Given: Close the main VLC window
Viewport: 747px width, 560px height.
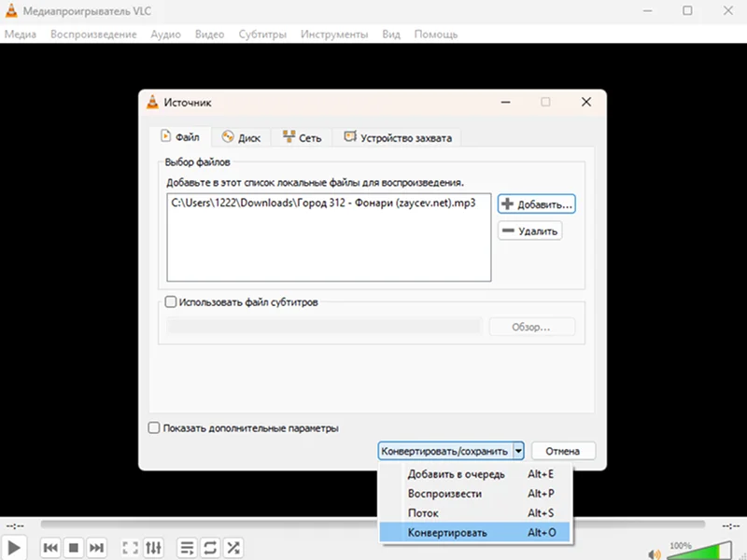Looking at the screenshot, I should [728, 10].
